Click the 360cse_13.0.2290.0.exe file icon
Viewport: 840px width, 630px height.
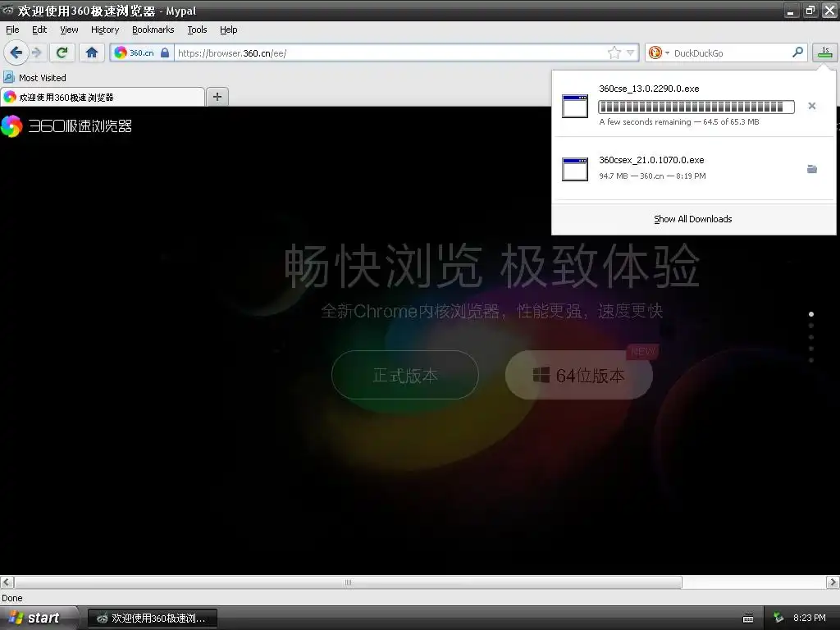574,106
